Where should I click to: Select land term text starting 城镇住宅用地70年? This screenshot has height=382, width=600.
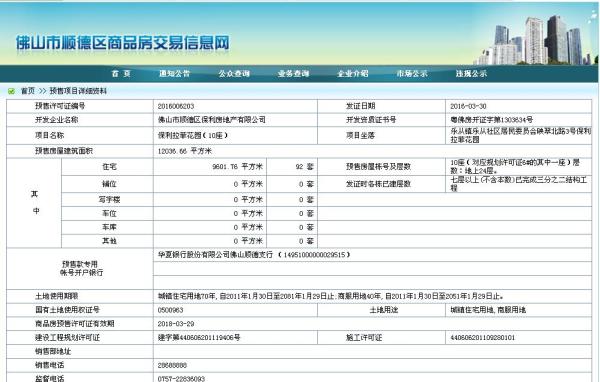(x=331, y=296)
